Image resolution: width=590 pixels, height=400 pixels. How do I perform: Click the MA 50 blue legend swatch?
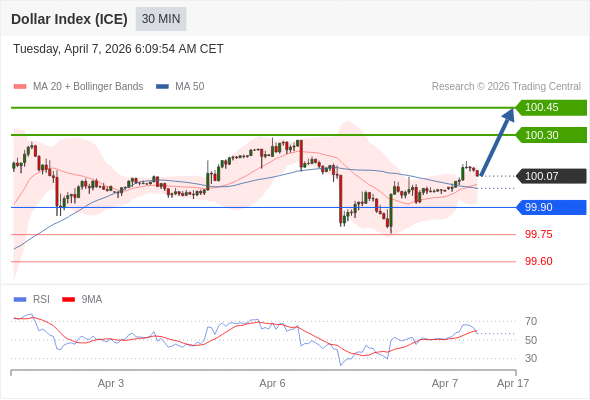(x=162, y=87)
